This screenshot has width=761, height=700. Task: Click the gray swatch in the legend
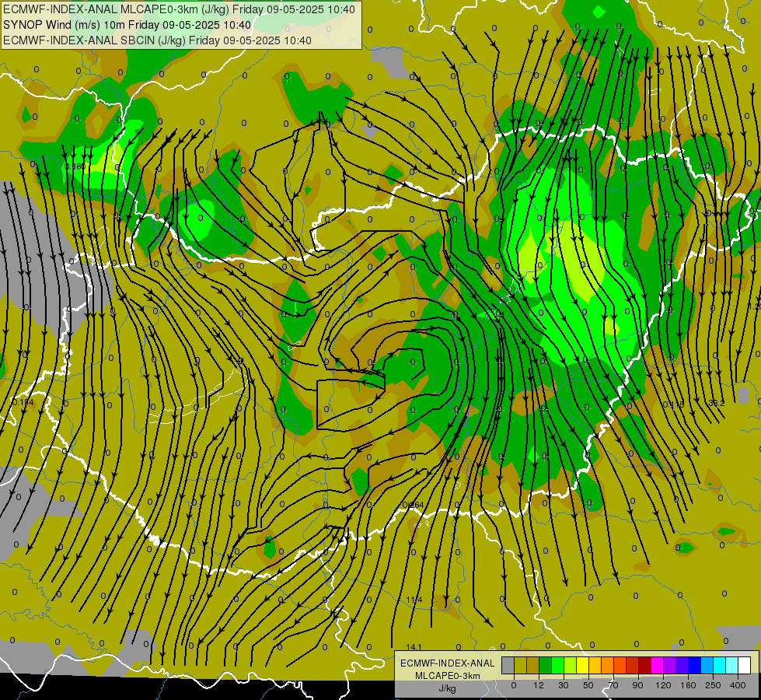click(x=508, y=665)
